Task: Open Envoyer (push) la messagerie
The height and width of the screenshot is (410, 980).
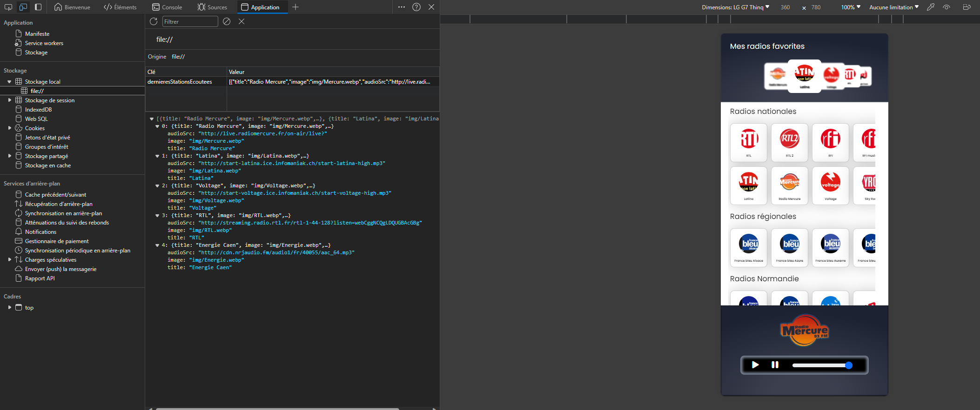Action: click(x=60, y=269)
